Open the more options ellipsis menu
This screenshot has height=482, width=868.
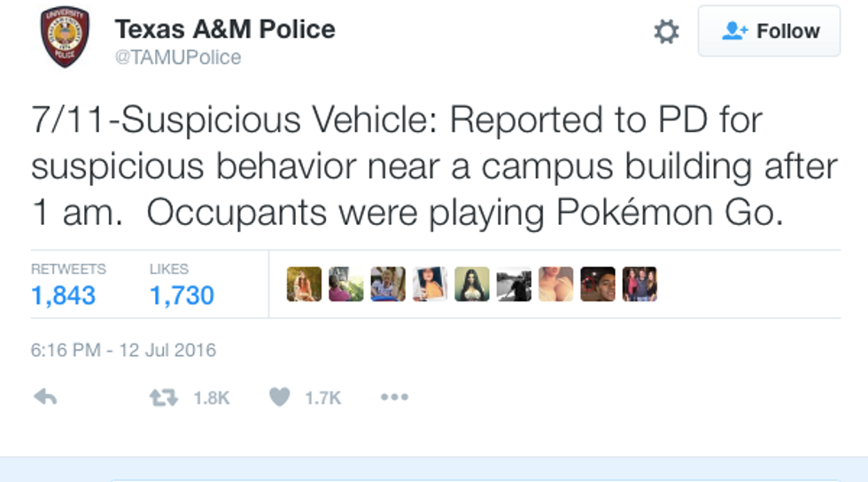click(x=394, y=398)
